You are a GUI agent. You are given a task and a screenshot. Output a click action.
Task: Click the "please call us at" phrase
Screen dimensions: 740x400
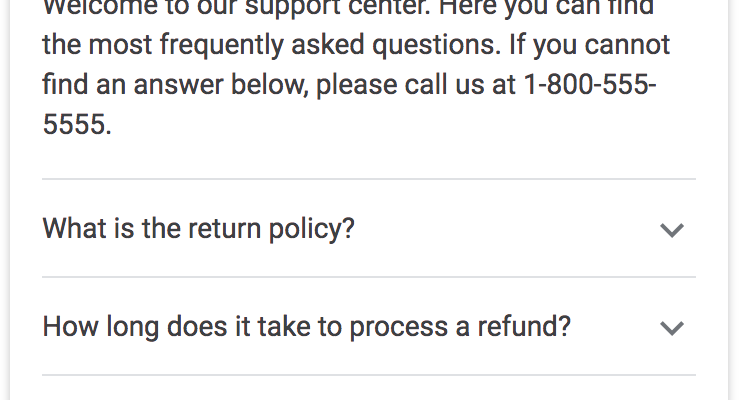[x=416, y=84]
